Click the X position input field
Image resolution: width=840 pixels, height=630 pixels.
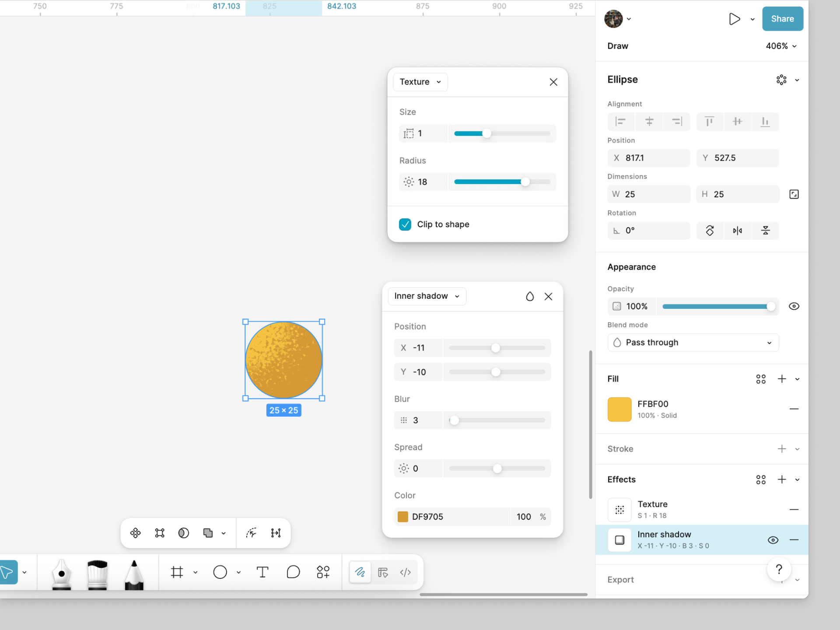[649, 158]
